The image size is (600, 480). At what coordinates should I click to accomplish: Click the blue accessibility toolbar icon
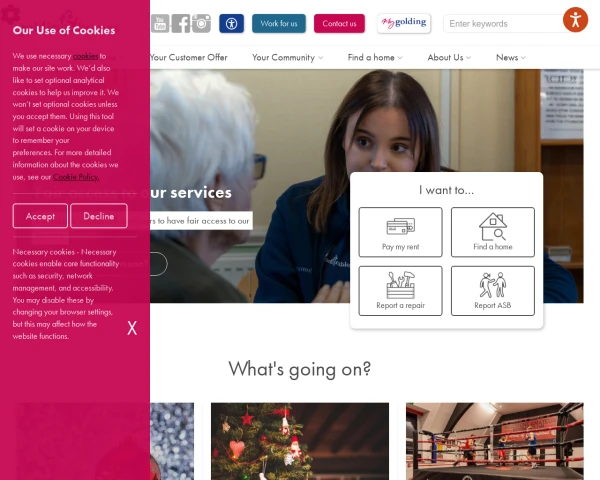tap(231, 24)
